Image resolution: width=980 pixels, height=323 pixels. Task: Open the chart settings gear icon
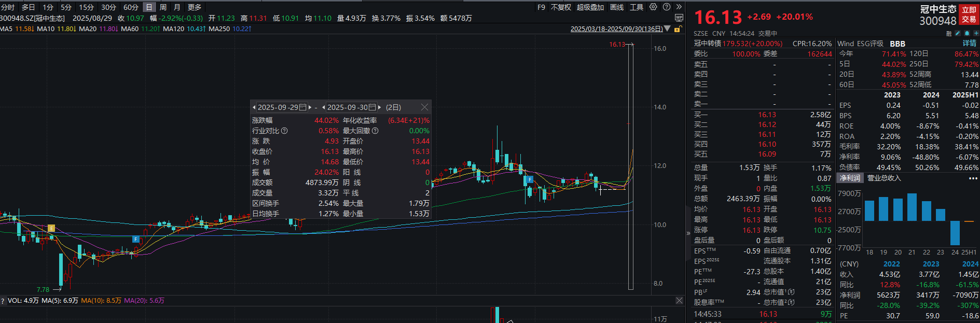(x=653, y=7)
